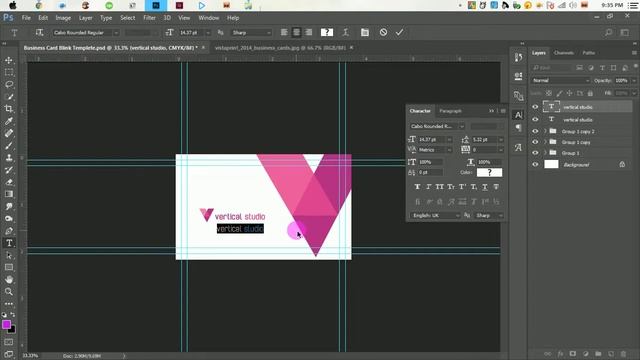The width and height of the screenshot is (640, 360).
Task: Select the Rectangular Marquee tool
Action: [9, 73]
